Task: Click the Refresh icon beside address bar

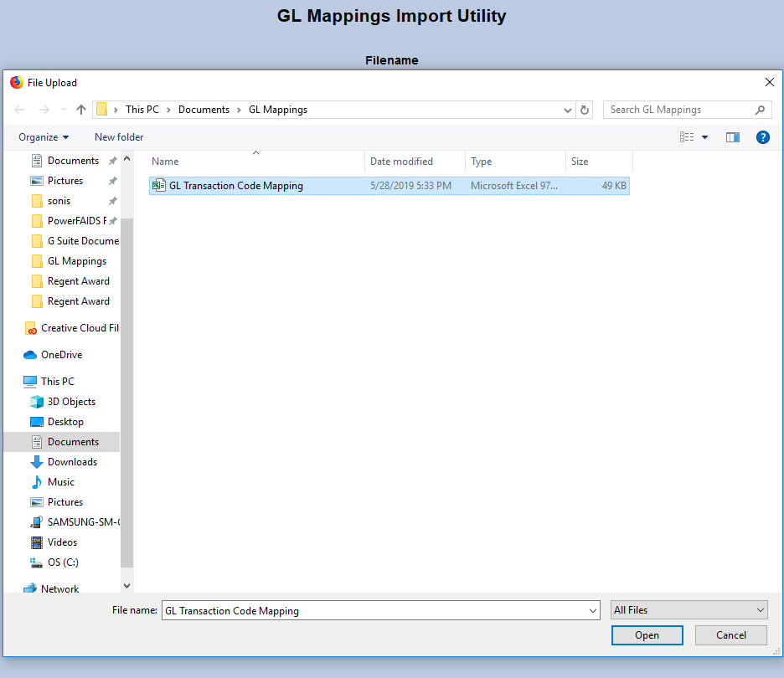Action: (x=585, y=110)
